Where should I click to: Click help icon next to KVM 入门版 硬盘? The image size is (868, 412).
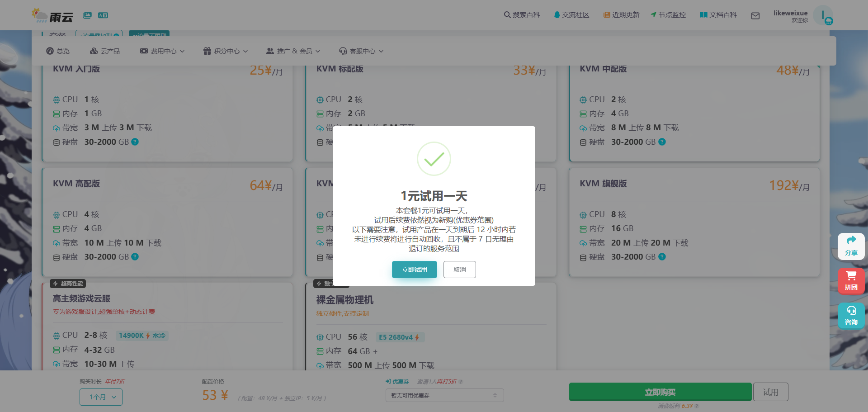pos(135,142)
